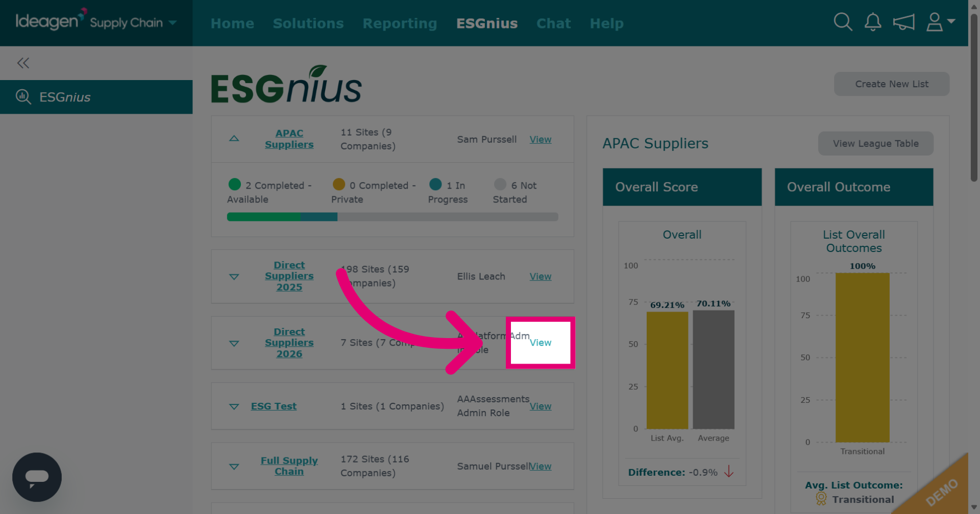Click the Transitional award ribbon icon
Viewport: 980px width, 514px height.
(x=821, y=499)
